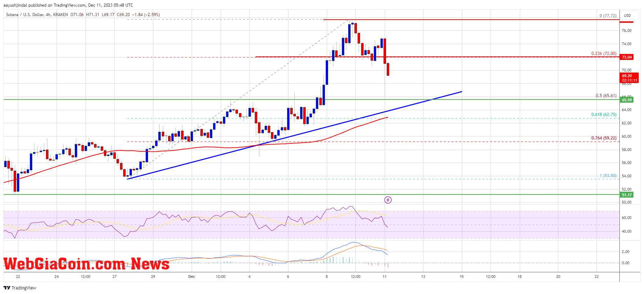Screen dimensions: 644x294
Task: Select the 65.59 green price label
Action: tap(627, 100)
